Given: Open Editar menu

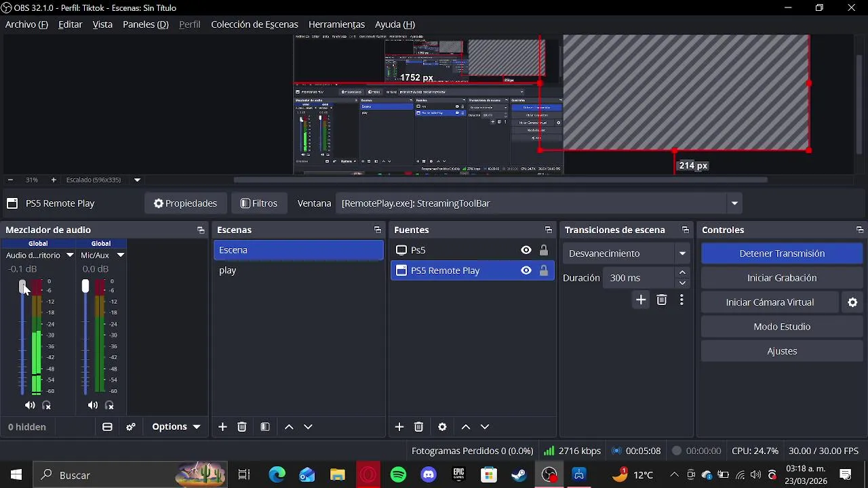Looking at the screenshot, I should click(x=71, y=24).
